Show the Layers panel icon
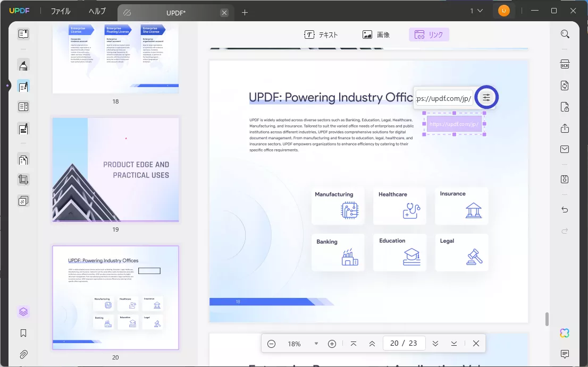This screenshot has width=588, height=367. [23, 312]
